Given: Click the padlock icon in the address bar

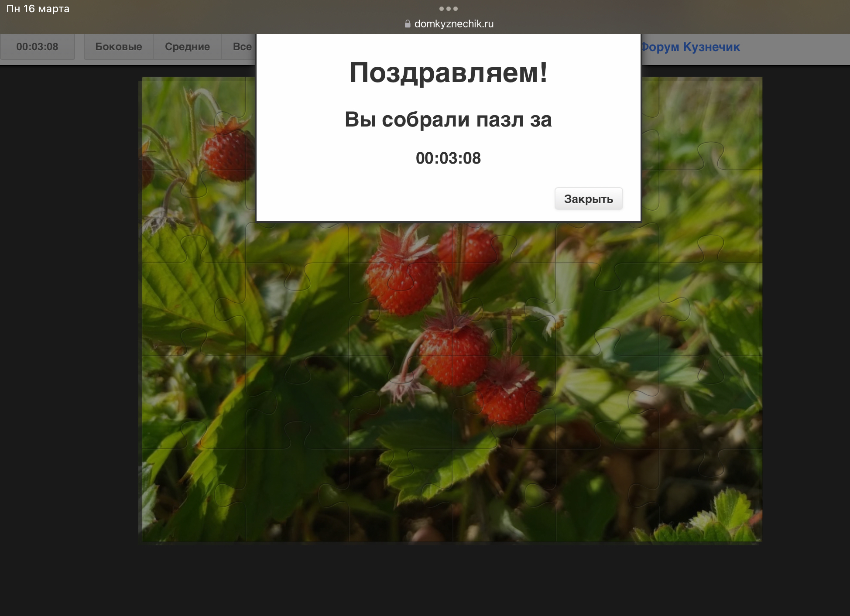Looking at the screenshot, I should click(408, 24).
